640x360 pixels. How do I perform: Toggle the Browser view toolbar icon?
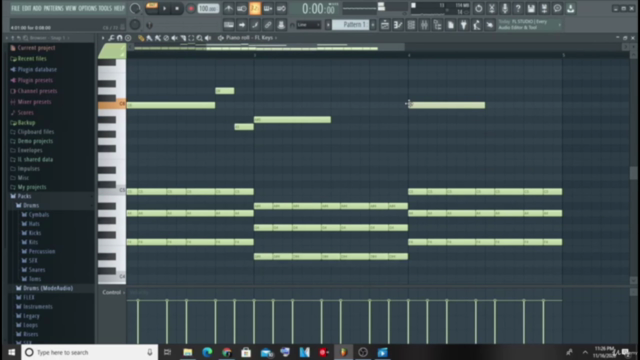click(438, 25)
